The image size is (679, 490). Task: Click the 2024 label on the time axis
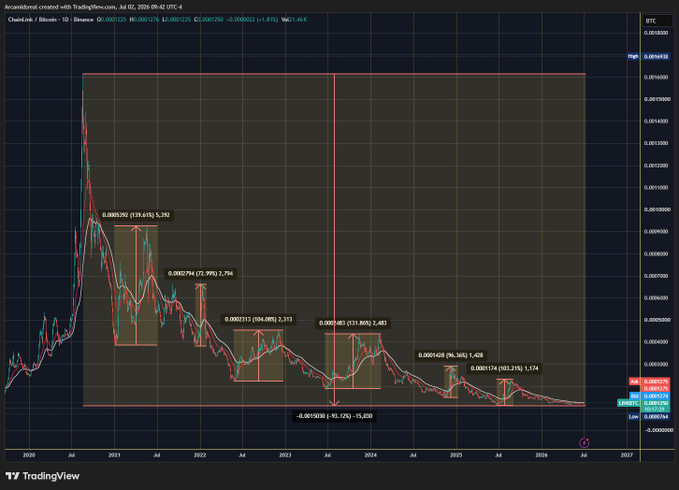(x=370, y=455)
